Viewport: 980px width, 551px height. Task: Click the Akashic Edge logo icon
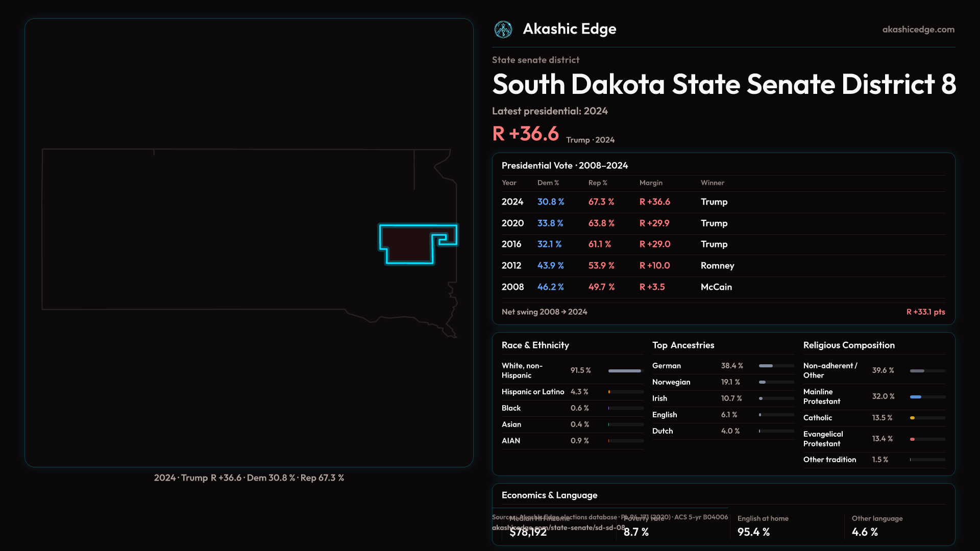[503, 30]
